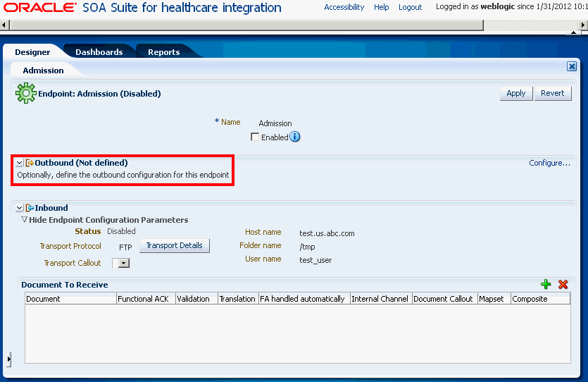Select the Admission sub-tab
The width and height of the screenshot is (588, 382).
coord(43,70)
